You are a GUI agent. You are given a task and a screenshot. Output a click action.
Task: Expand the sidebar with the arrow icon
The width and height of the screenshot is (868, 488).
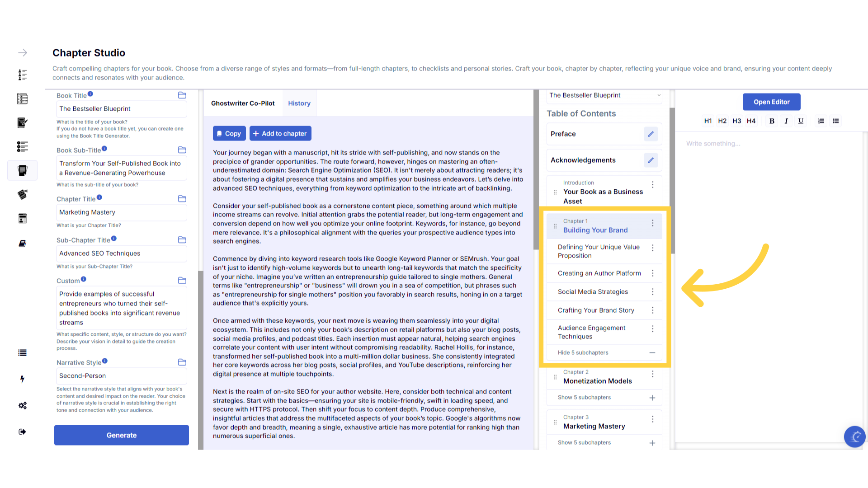click(x=22, y=53)
